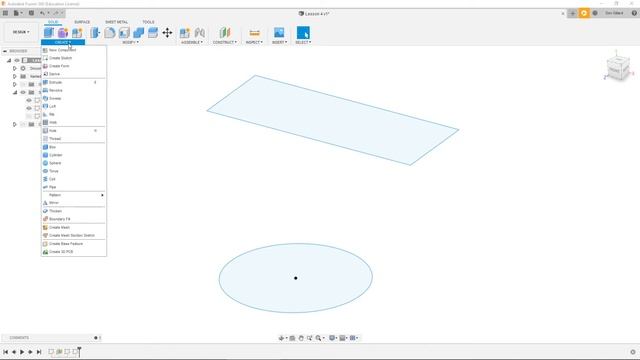Open the MODIFY dropdown

(x=131, y=42)
